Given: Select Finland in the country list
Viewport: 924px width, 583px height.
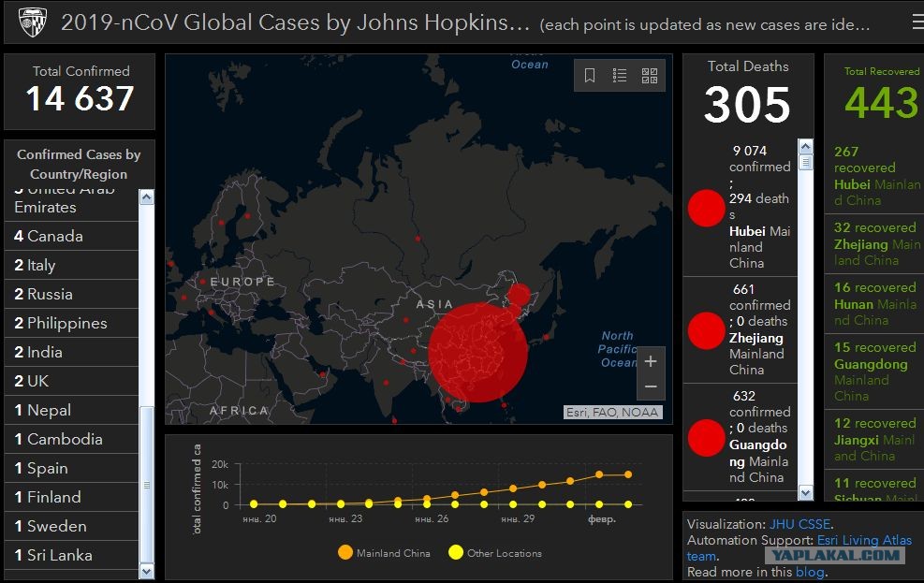Looking at the screenshot, I should click(71, 497).
